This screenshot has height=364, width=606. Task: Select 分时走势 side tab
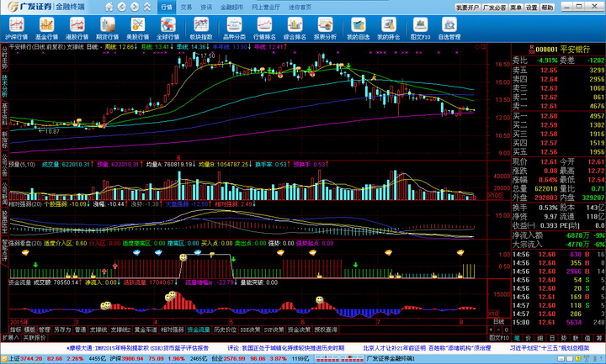pyautogui.click(x=4, y=57)
